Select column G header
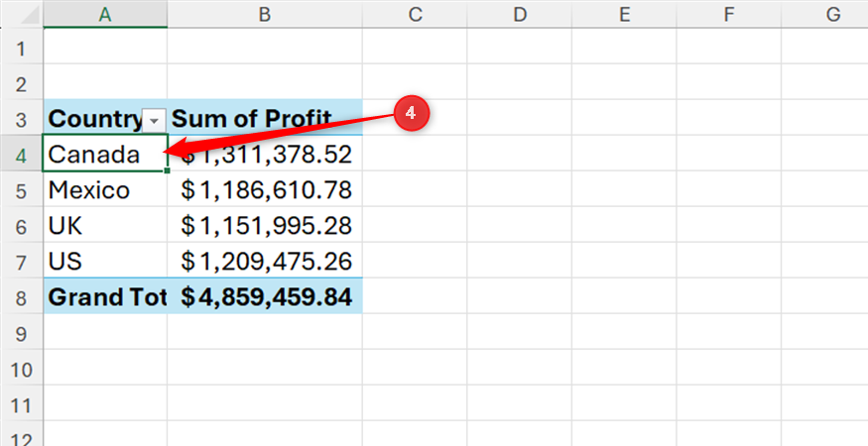Screen dimensions: 868x446 point(824,14)
